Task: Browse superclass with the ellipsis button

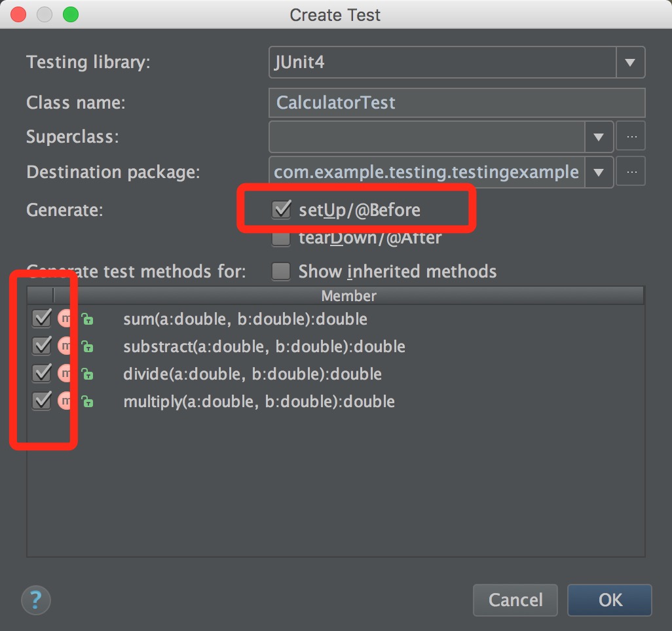Action: (631, 137)
